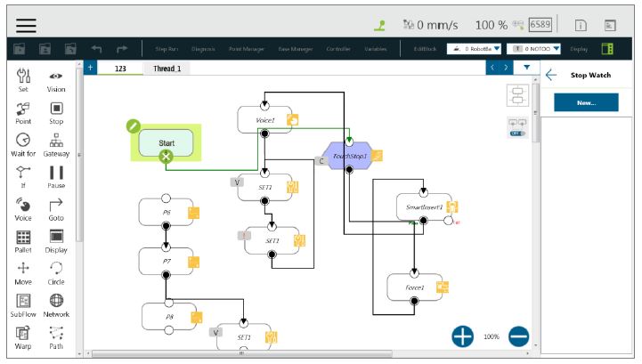The width and height of the screenshot is (642, 364).
Task: Select the SubFlow node tool
Action: (x=23, y=303)
